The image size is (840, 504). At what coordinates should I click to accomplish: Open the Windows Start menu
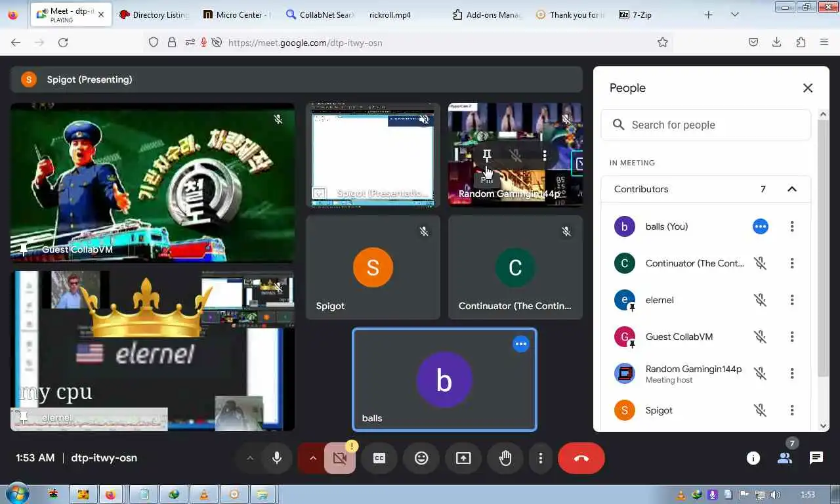point(17,494)
